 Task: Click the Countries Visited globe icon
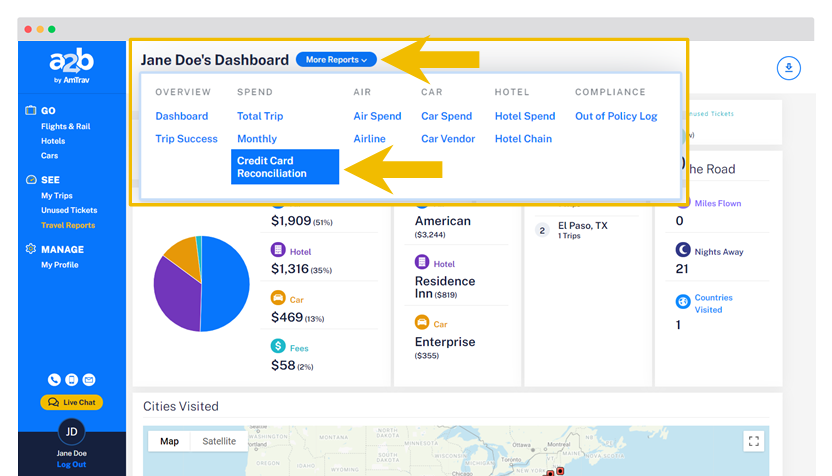click(682, 302)
